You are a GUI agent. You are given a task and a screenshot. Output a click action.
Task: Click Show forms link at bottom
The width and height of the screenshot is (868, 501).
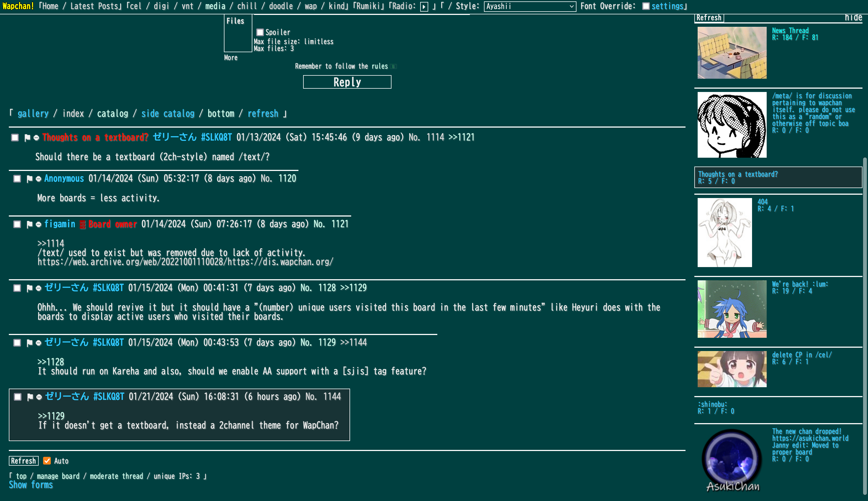tap(31, 485)
